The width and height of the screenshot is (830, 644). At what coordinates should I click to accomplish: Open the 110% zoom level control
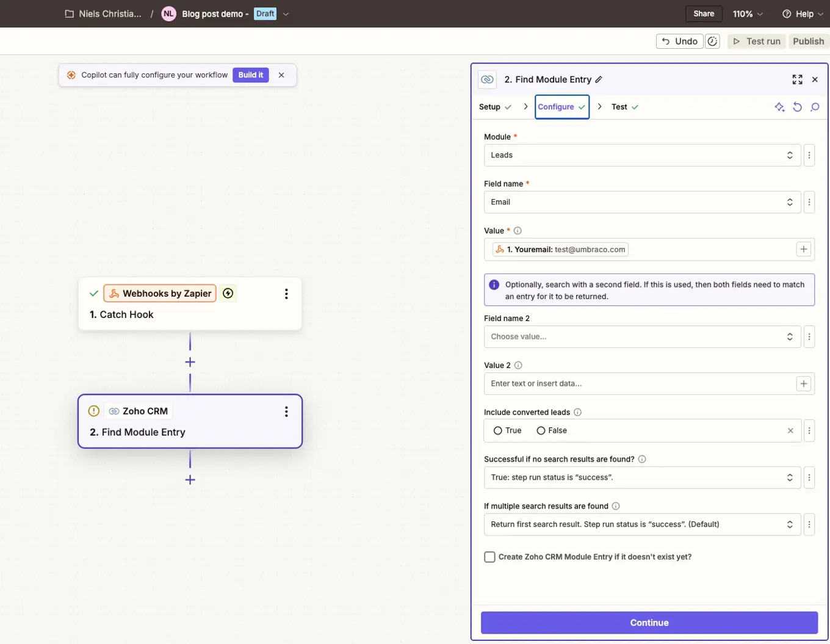pyautogui.click(x=746, y=13)
